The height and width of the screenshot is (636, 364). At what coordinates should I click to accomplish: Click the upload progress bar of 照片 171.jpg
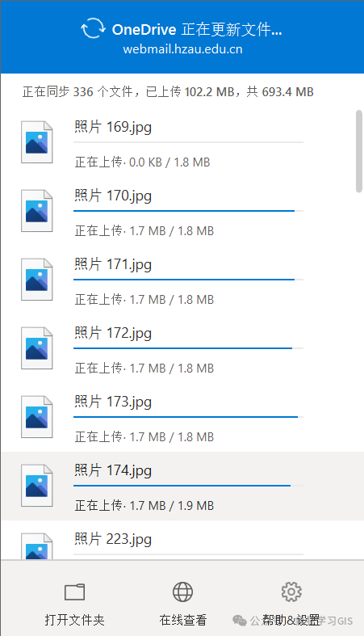188,280
